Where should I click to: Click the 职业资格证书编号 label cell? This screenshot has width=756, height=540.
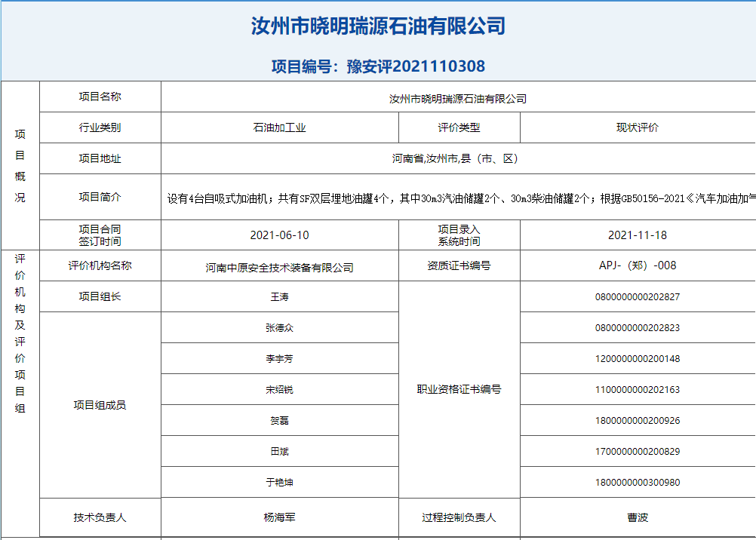[x=459, y=390]
